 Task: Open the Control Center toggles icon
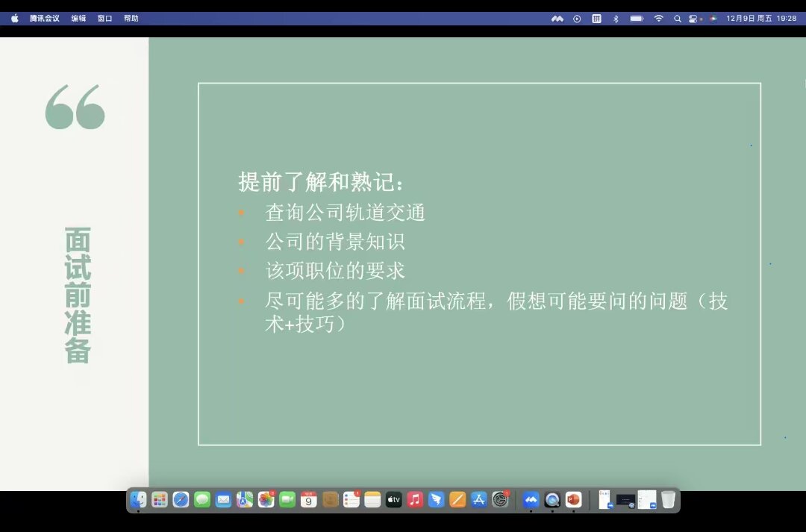pos(693,19)
